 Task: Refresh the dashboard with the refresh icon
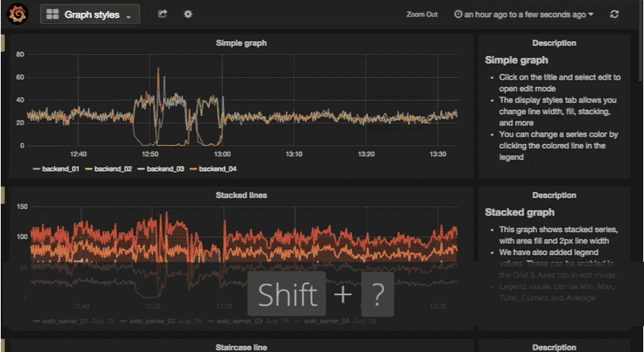[614, 14]
